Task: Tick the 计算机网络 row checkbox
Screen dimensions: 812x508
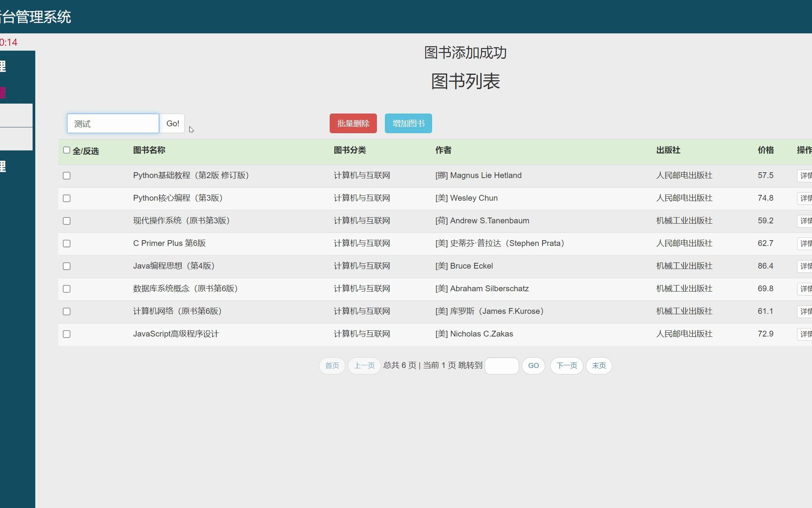Action: (67, 312)
